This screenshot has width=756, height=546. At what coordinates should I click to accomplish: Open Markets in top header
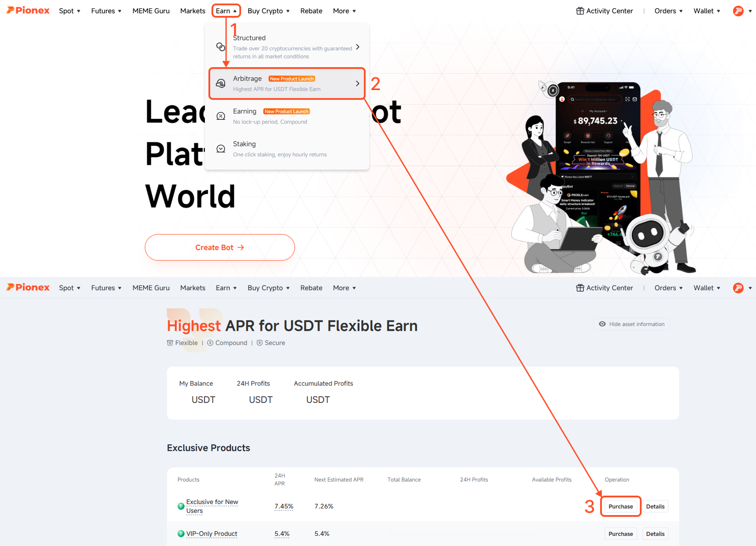click(x=193, y=11)
